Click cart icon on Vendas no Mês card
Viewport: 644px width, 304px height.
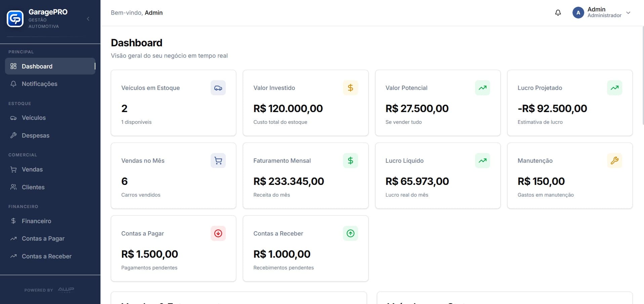click(x=218, y=161)
